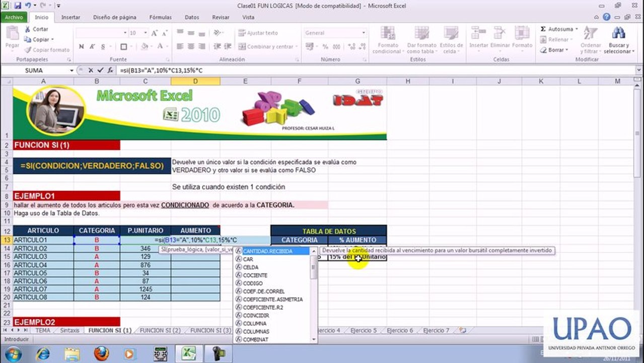Click the increase font size icon
The width and height of the screenshot is (644, 363).
(x=154, y=33)
